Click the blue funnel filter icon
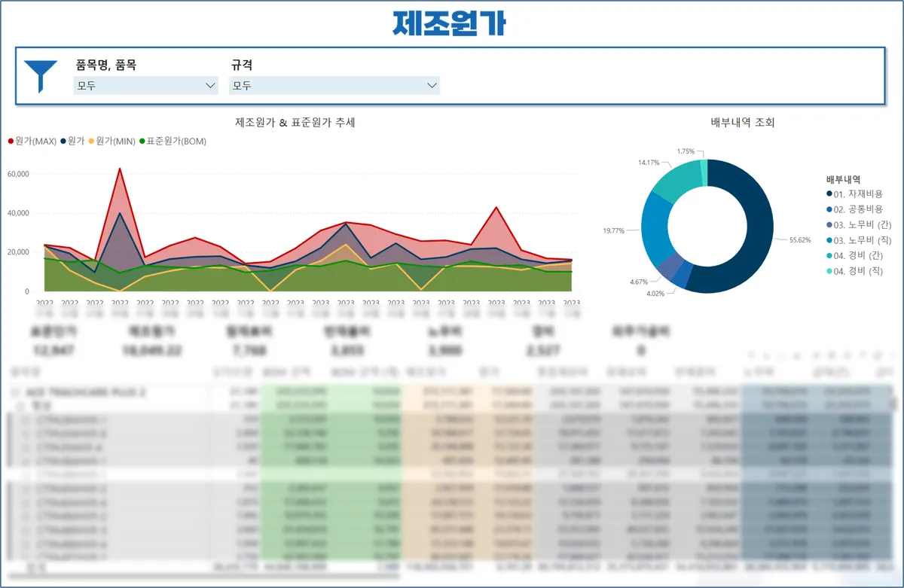This screenshot has height=588, width=904. tap(41, 76)
